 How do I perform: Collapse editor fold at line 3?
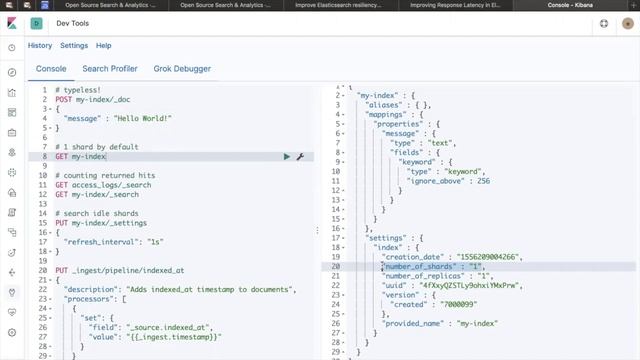click(50, 109)
